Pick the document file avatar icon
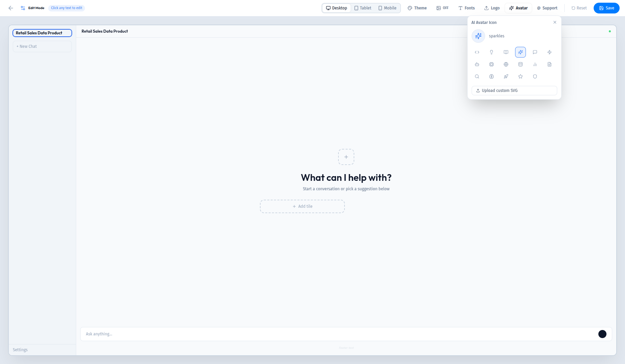The image size is (625, 364). [x=549, y=64]
